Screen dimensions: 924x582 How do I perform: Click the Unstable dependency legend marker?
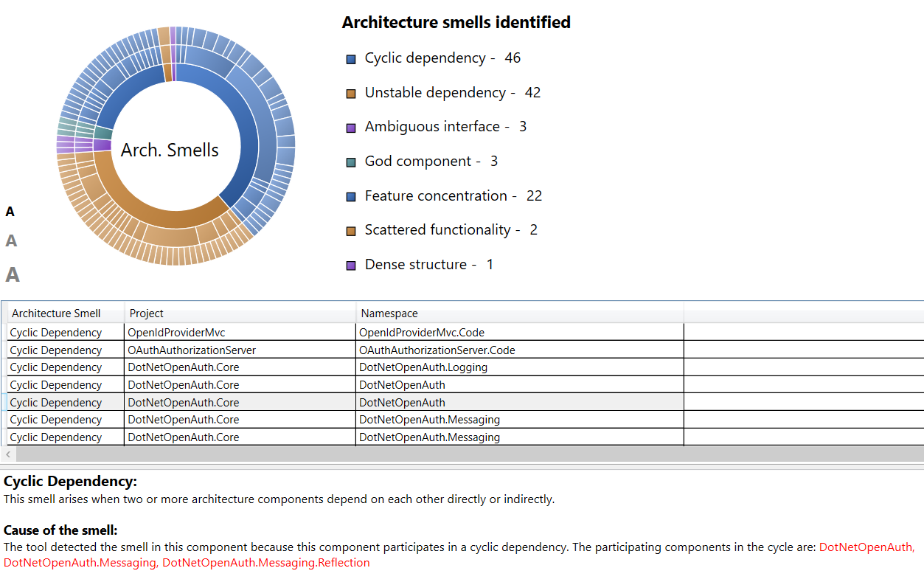[x=350, y=92]
